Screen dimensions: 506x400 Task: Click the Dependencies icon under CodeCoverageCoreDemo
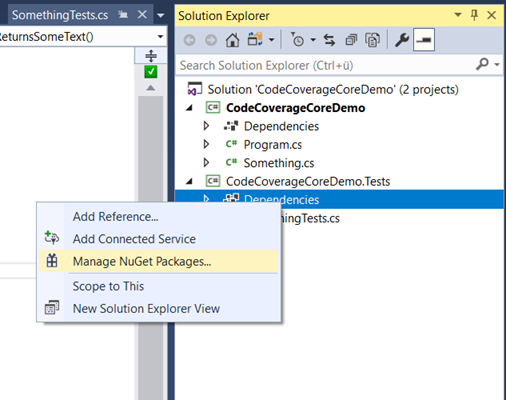click(x=231, y=126)
